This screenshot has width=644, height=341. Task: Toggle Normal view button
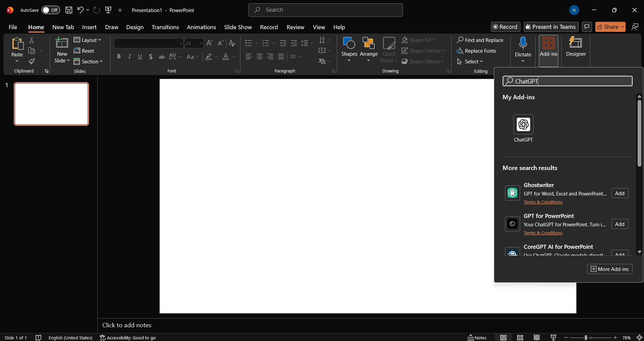point(503,337)
